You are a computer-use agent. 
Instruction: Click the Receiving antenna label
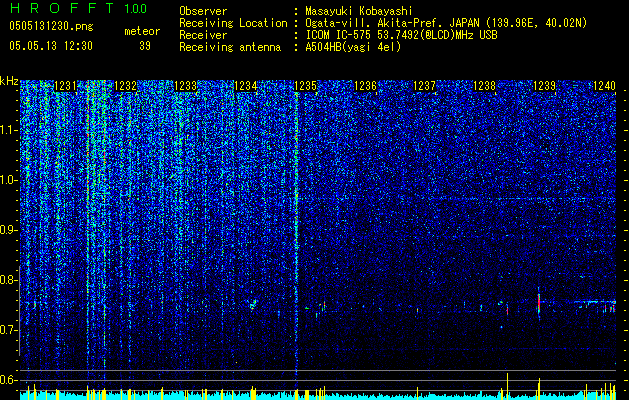[230, 47]
